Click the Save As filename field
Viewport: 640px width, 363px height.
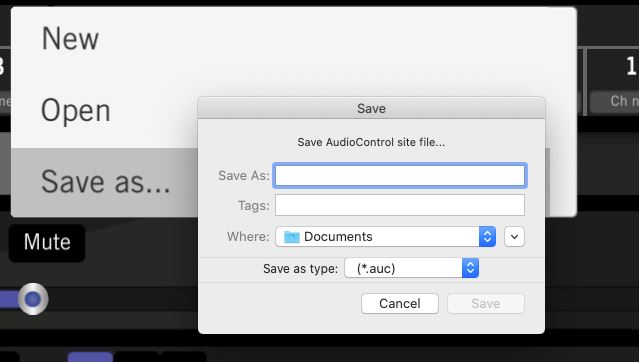400,176
